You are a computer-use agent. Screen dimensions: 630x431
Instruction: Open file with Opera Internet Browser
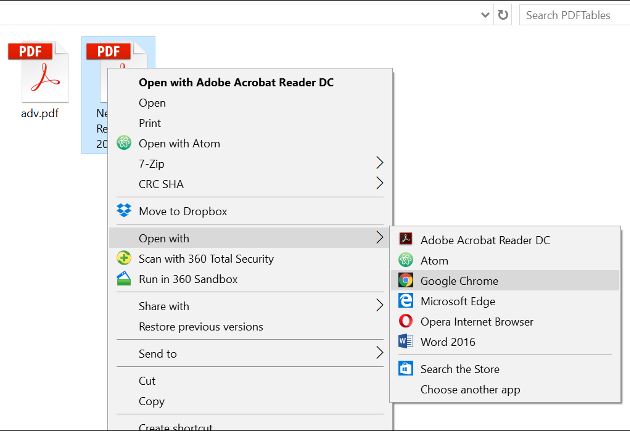(505, 321)
